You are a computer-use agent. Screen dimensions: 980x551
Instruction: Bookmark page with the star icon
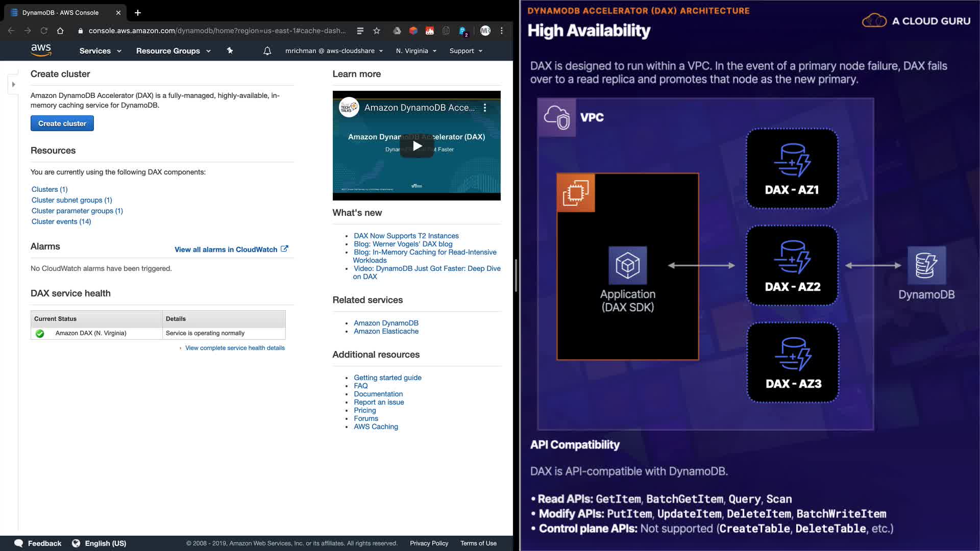click(377, 31)
